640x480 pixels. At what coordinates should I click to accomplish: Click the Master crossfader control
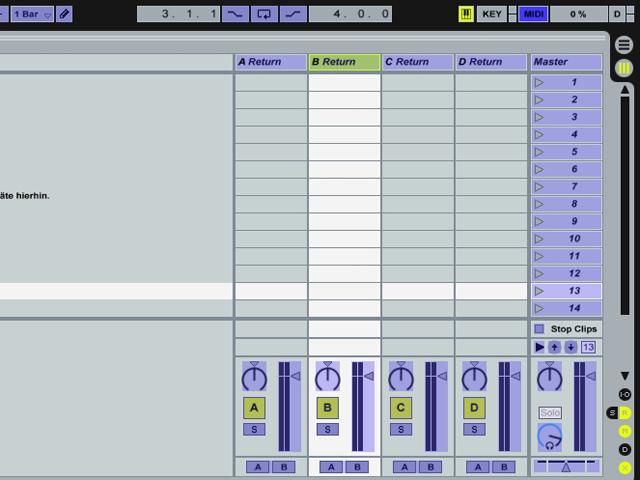pyautogui.click(x=566, y=466)
